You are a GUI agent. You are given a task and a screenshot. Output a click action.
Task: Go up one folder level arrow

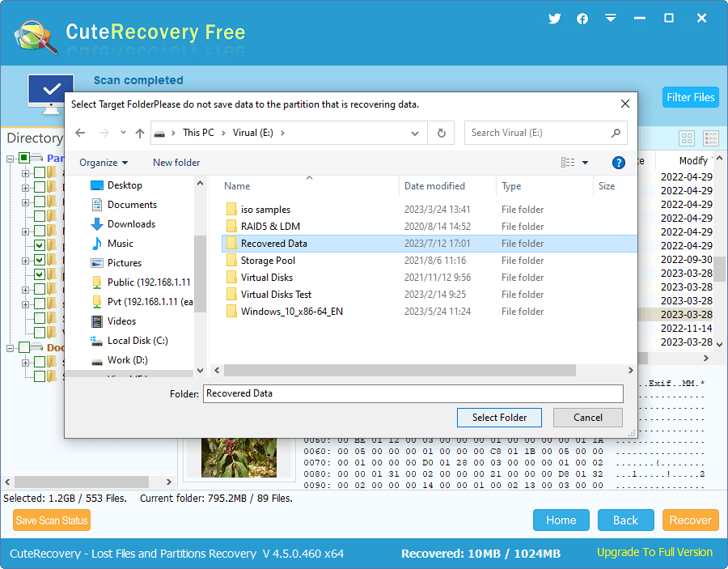click(x=140, y=133)
